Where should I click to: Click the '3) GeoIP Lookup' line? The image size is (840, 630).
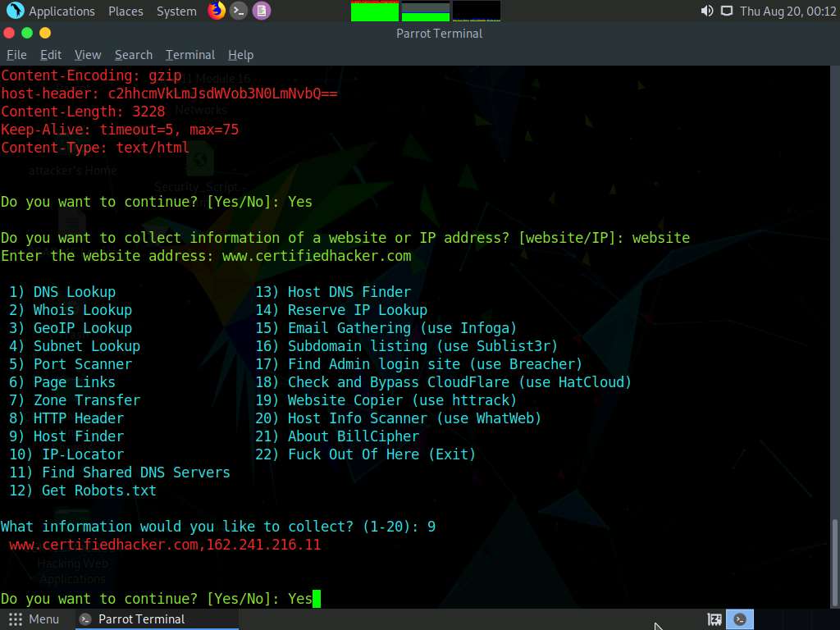(71, 328)
